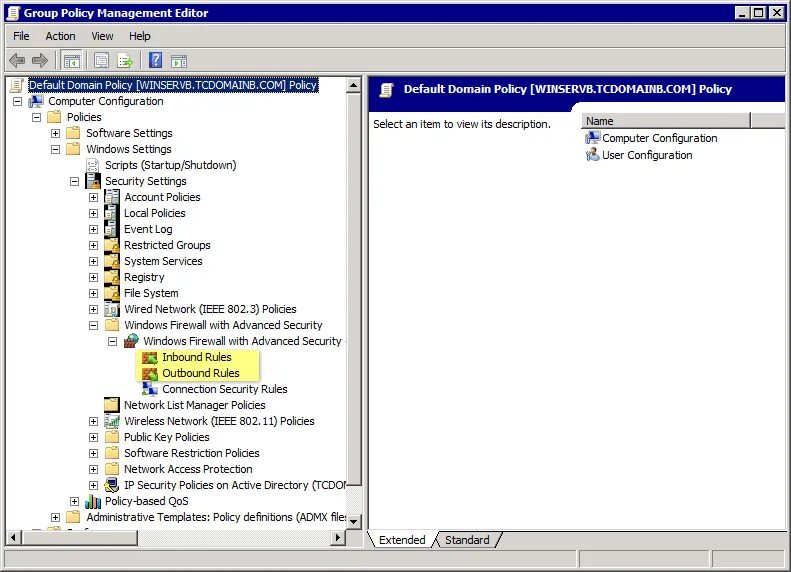Click User Configuration icon in right pane
The width and height of the screenshot is (791, 572).
click(592, 154)
